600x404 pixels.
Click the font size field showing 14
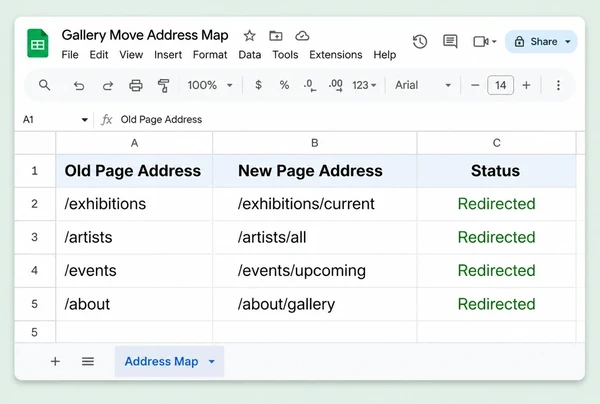pos(501,85)
